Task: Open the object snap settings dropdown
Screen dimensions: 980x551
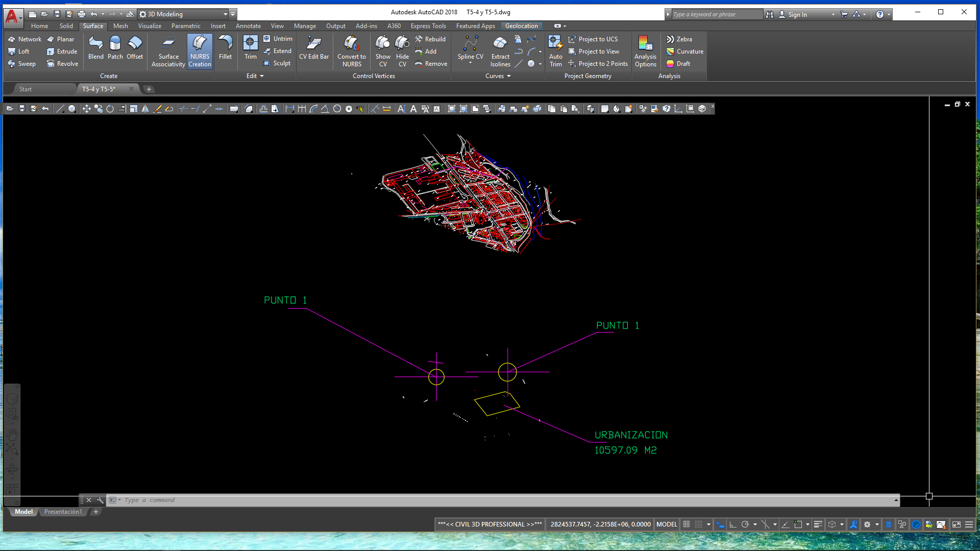Action: tap(775, 524)
